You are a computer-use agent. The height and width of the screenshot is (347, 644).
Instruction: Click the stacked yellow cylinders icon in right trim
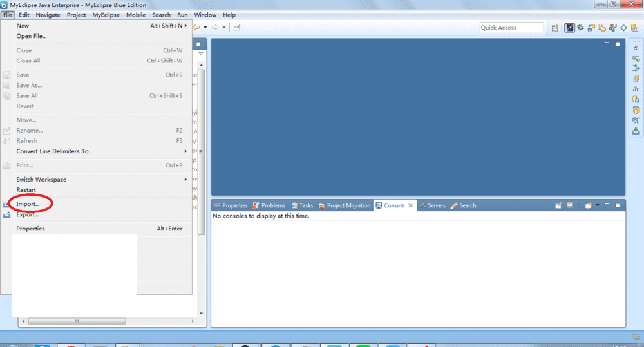tap(636, 109)
